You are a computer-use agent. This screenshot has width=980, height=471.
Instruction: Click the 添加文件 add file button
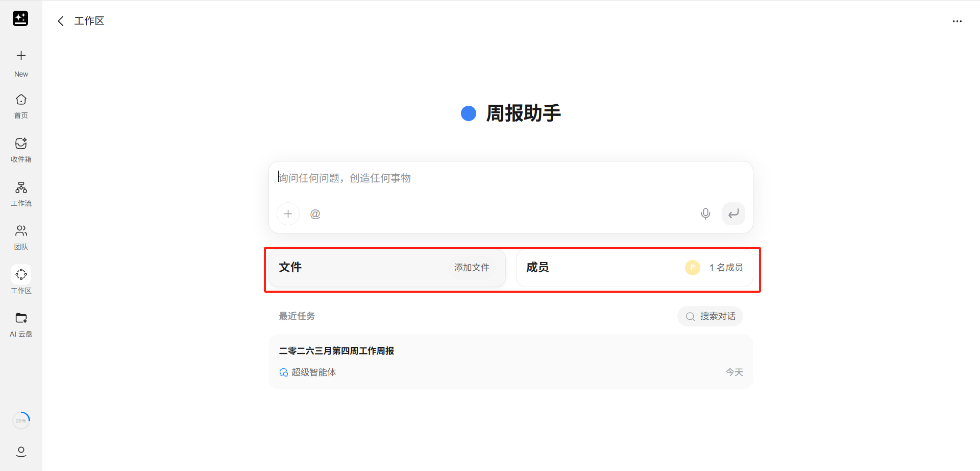click(472, 268)
